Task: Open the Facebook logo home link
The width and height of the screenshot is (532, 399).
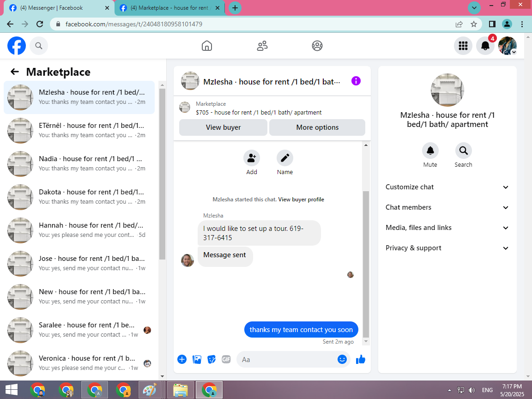Action: [x=17, y=46]
